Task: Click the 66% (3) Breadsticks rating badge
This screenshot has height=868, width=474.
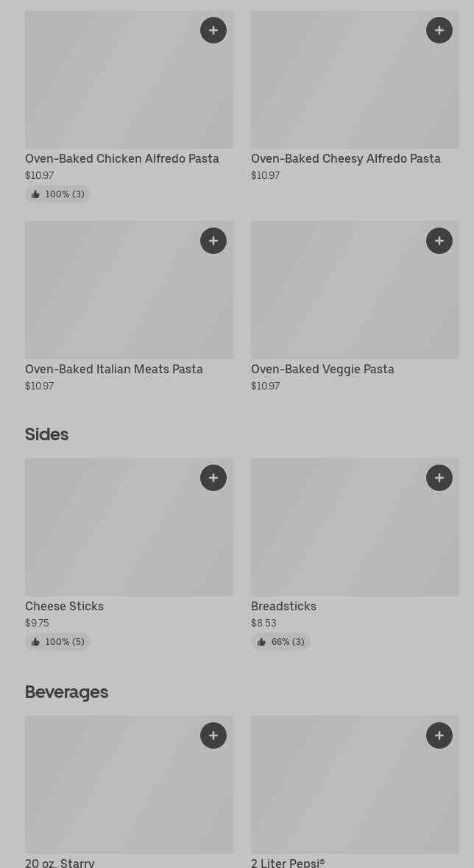Action: pos(280,642)
